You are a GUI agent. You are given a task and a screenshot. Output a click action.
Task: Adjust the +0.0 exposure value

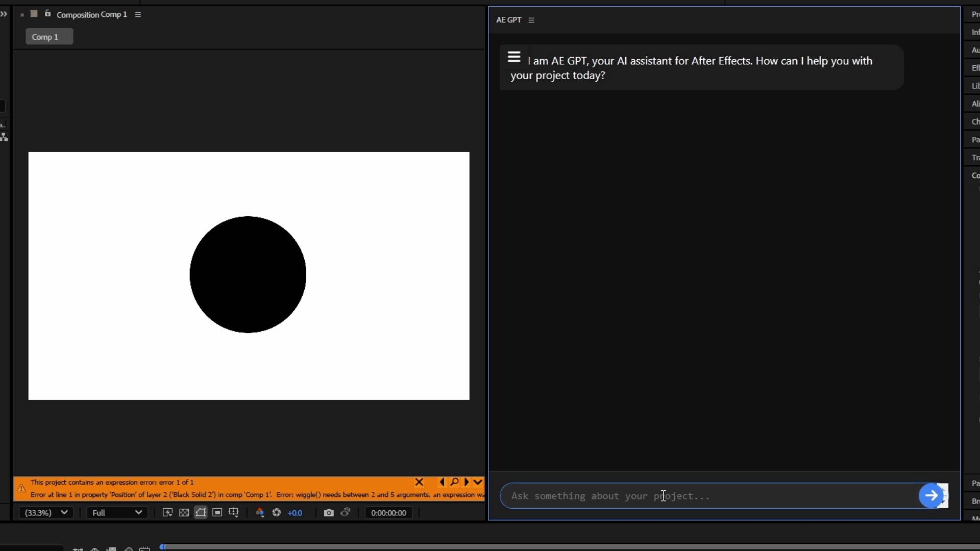pyautogui.click(x=295, y=513)
